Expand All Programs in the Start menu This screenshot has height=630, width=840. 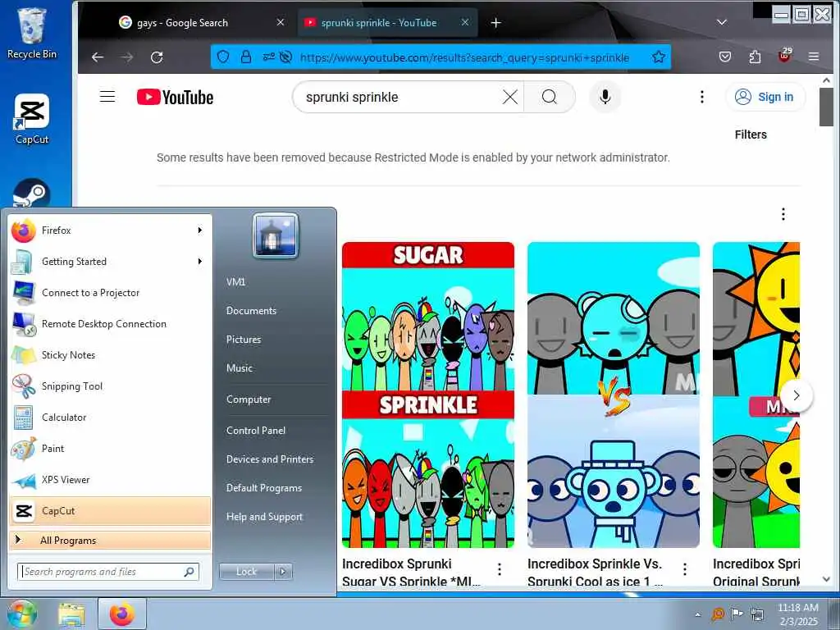click(110, 541)
